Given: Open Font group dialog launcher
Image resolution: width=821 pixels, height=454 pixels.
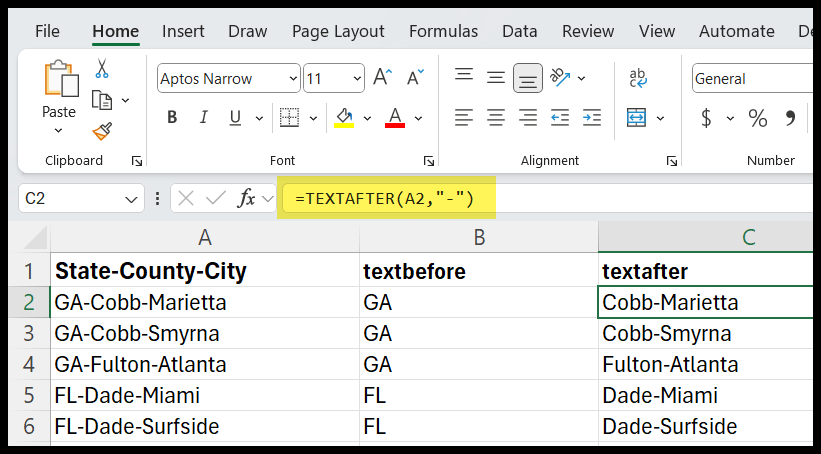Looking at the screenshot, I should click(x=429, y=161).
